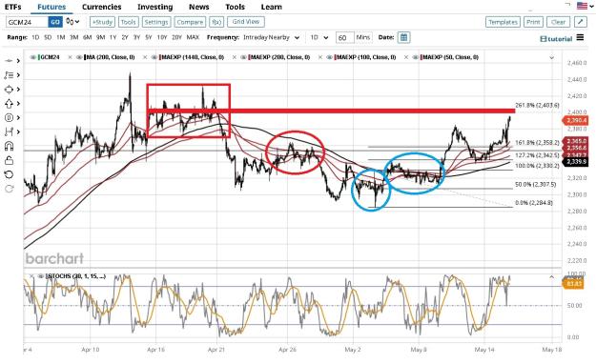
Task: Click the Clear button
Action: click(x=558, y=22)
